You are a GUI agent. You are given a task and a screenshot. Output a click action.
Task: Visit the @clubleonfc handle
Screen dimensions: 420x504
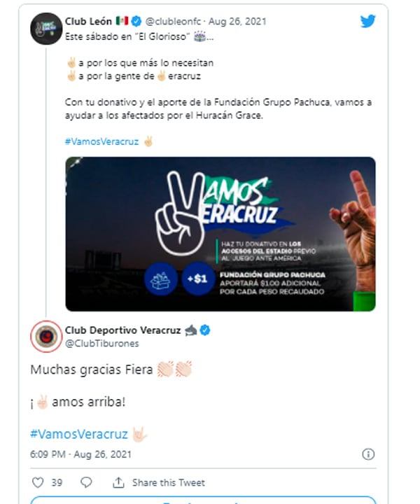click(174, 21)
